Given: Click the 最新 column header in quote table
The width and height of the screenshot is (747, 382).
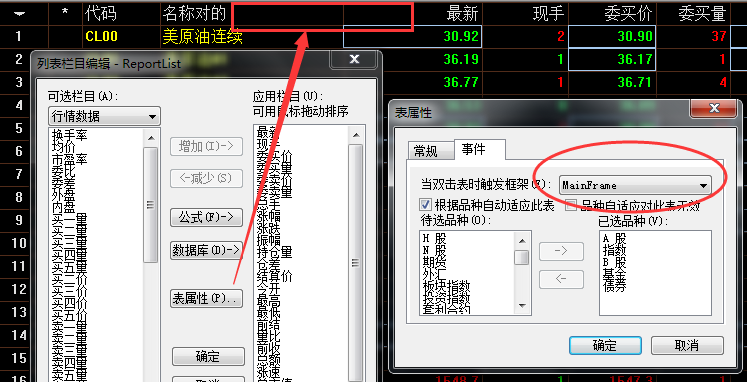Looking at the screenshot, I should click(x=462, y=13).
